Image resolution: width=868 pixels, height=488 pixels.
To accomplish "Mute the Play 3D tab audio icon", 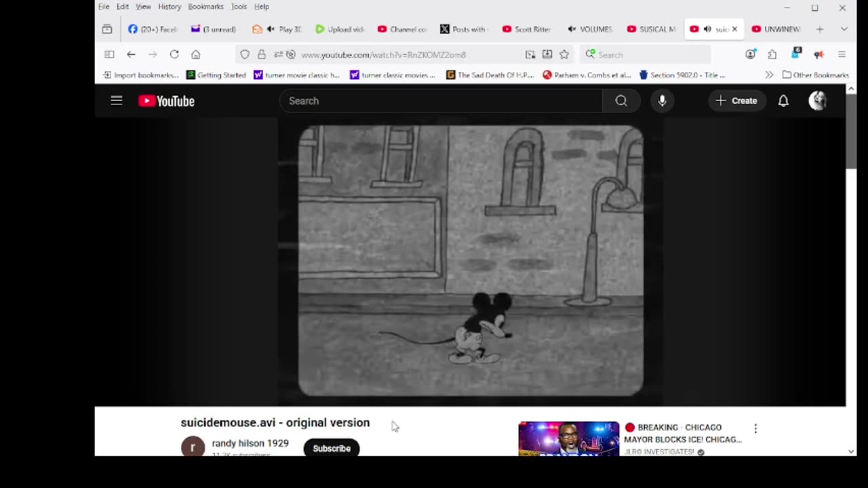I will click(271, 29).
